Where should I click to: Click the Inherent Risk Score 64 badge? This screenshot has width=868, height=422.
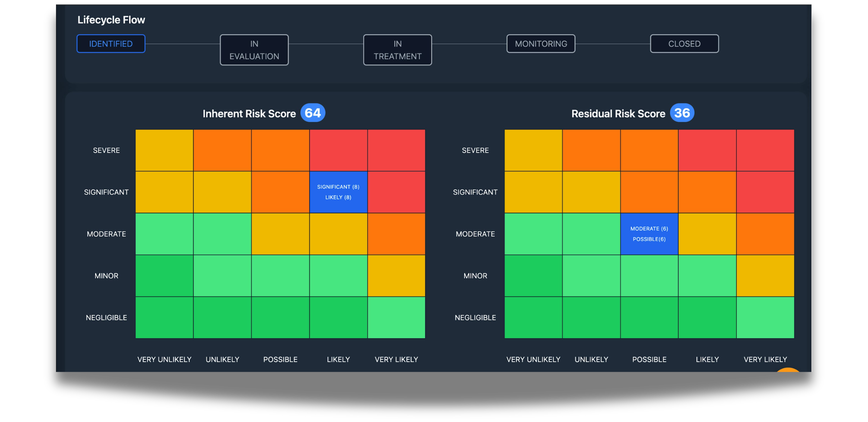[x=313, y=113]
